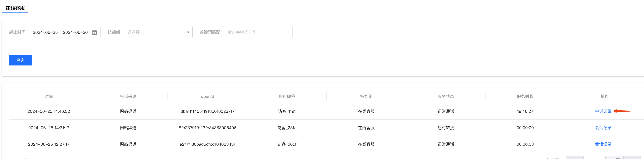644x159 pixels.
Task: Switch to the 在线客服 tab
Action: pyautogui.click(x=15, y=8)
